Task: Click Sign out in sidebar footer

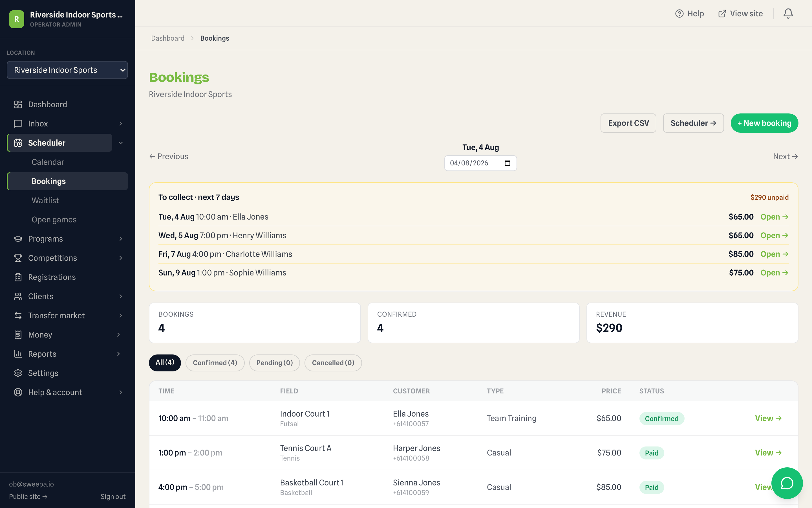Action: [x=113, y=496]
